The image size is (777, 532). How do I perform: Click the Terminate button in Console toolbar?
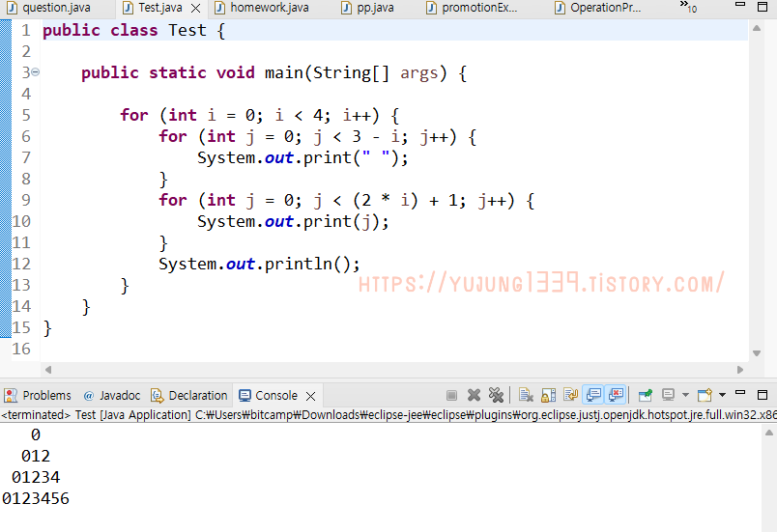(451, 395)
